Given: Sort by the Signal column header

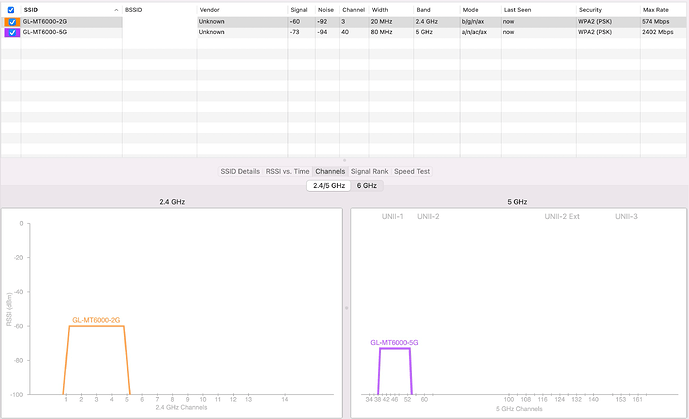Looking at the screenshot, I should tap(299, 10).
